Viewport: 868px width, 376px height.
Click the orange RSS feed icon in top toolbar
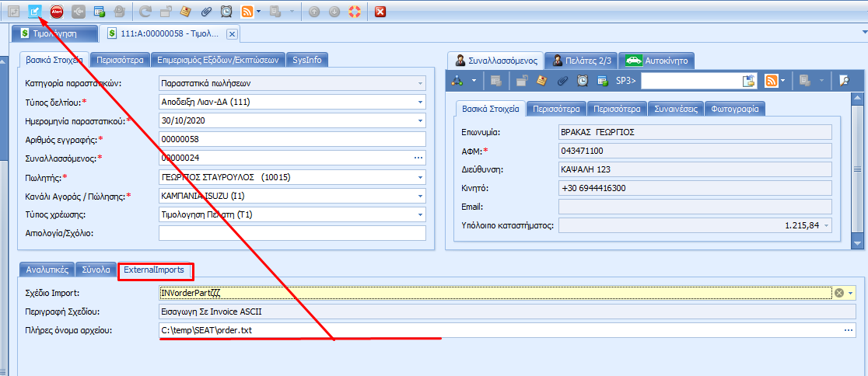click(247, 12)
